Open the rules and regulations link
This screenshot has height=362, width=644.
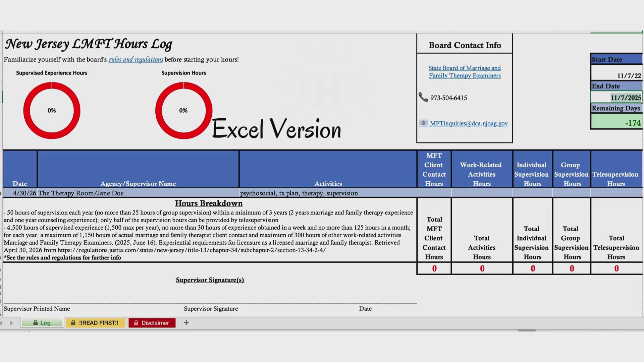tap(136, 59)
